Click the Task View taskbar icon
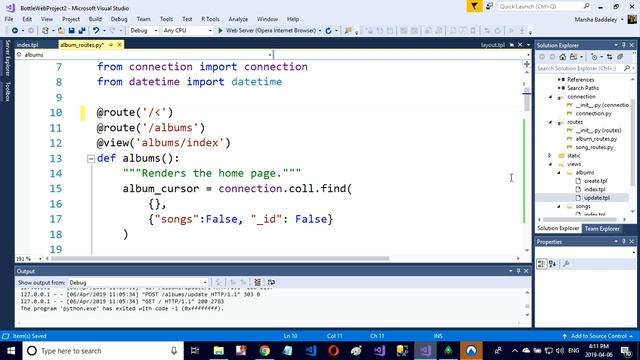The height and width of the screenshot is (360, 640). (x=195, y=351)
